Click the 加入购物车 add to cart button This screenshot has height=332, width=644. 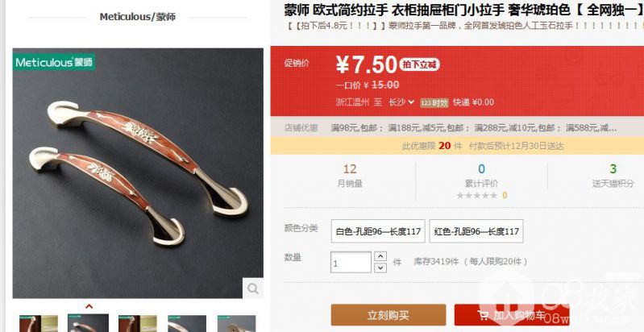coord(512,315)
